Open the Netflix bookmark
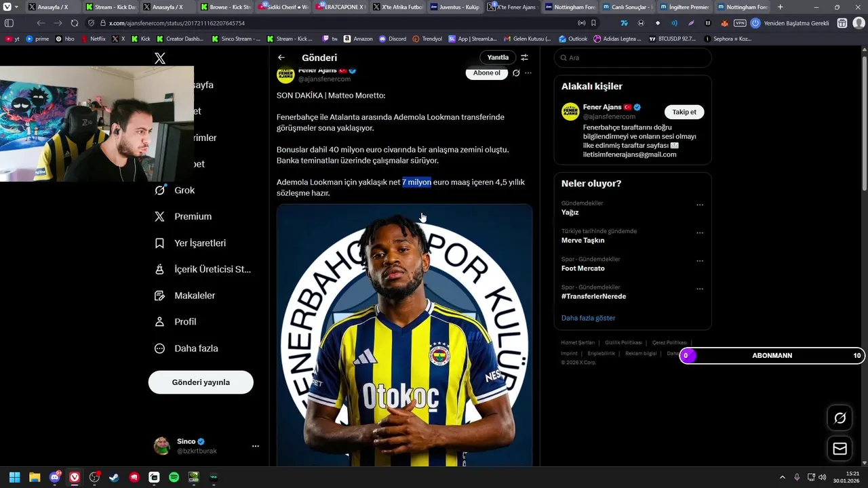This screenshot has width=868, height=488. point(94,39)
